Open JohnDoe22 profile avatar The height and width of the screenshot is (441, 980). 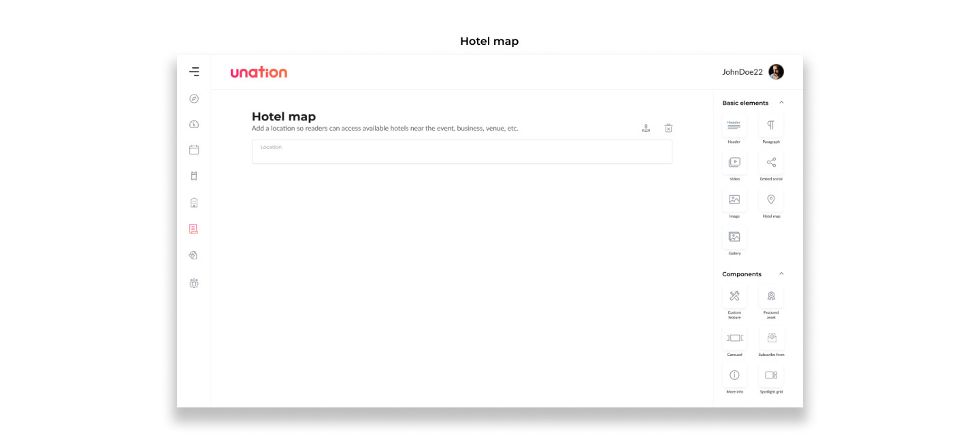(x=776, y=72)
